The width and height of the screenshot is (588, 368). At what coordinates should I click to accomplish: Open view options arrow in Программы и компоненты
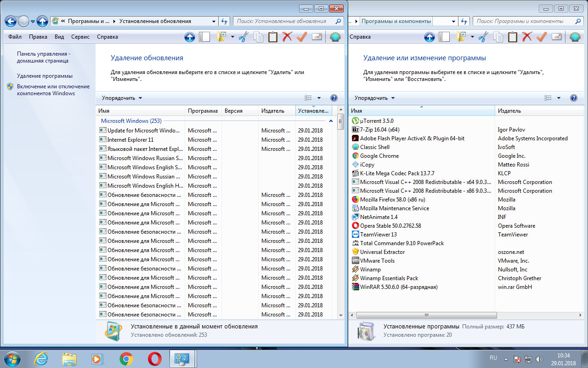[x=559, y=98]
